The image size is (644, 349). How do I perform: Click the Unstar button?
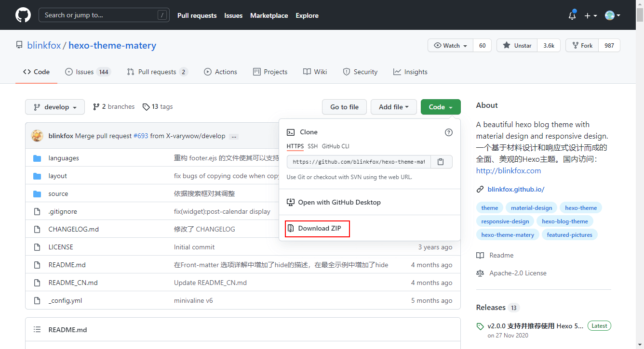[517, 45]
